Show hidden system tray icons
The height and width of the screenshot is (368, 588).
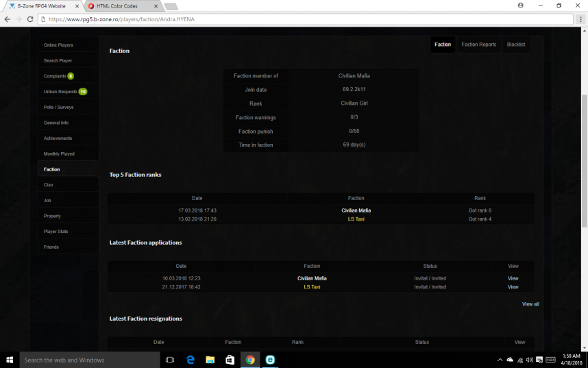coord(500,360)
